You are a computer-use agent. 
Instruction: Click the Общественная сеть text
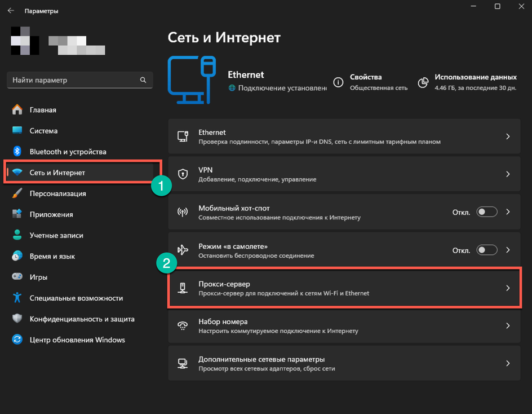pos(379,88)
